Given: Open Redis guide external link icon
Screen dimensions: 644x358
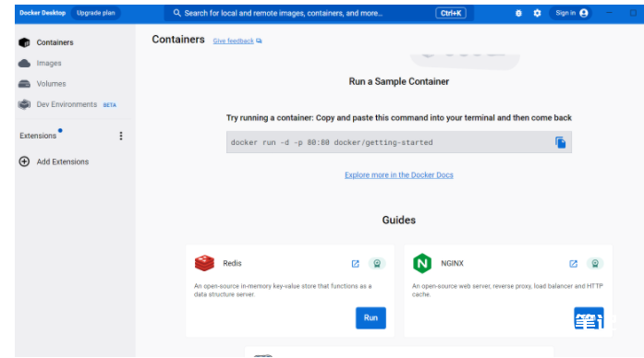Looking at the screenshot, I should [x=356, y=264].
